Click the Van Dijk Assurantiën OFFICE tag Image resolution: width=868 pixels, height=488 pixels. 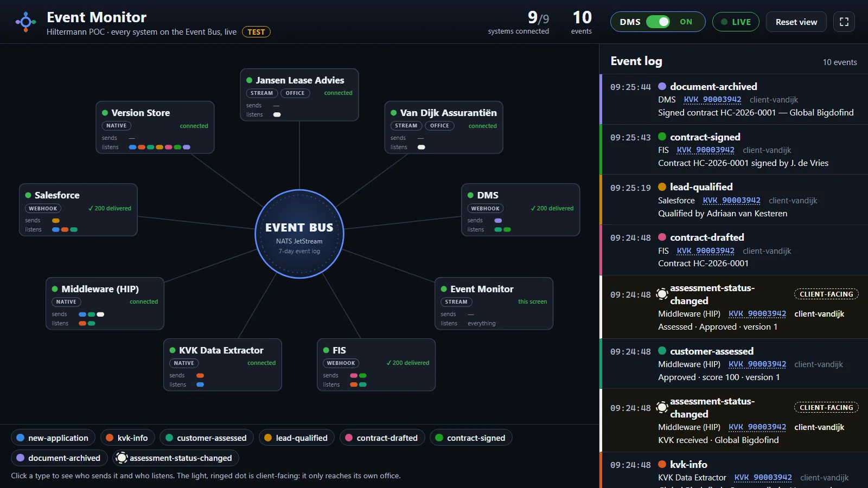[x=439, y=126]
